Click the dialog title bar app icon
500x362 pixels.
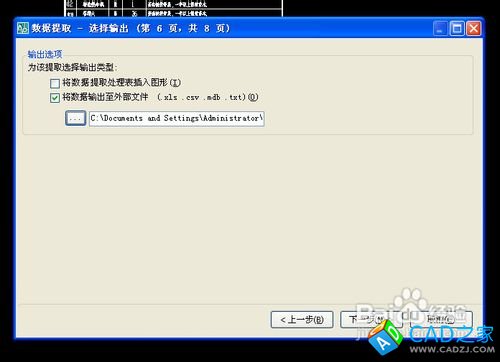click(23, 28)
